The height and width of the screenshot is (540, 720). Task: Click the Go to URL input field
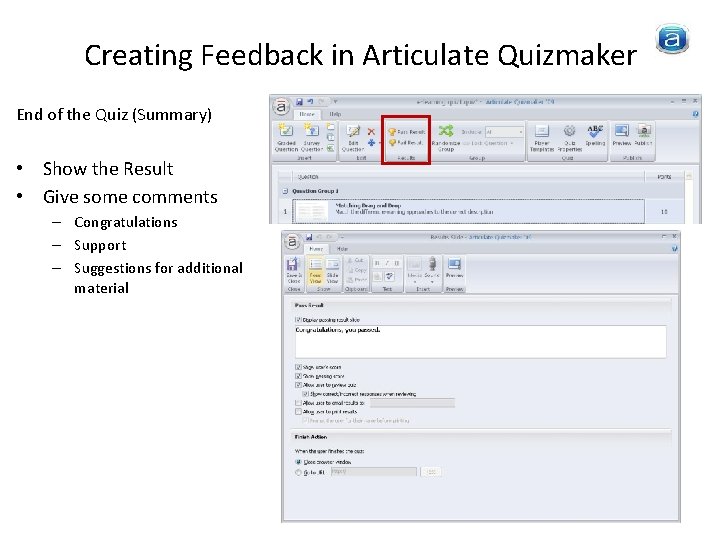click(x=374, y=472)
